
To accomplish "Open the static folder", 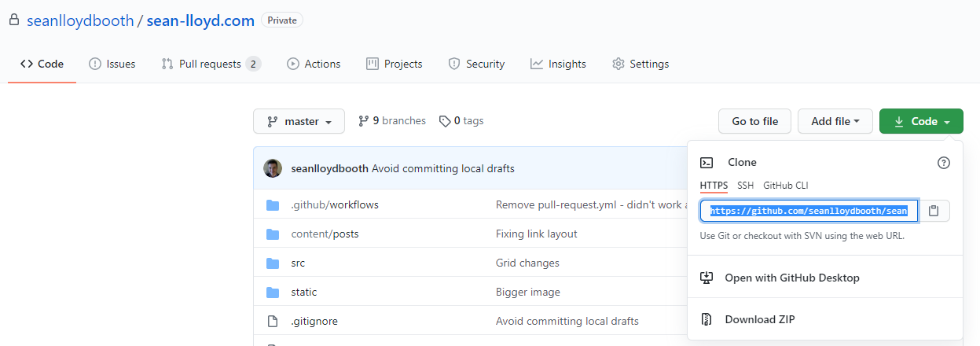I will [304, 292].
